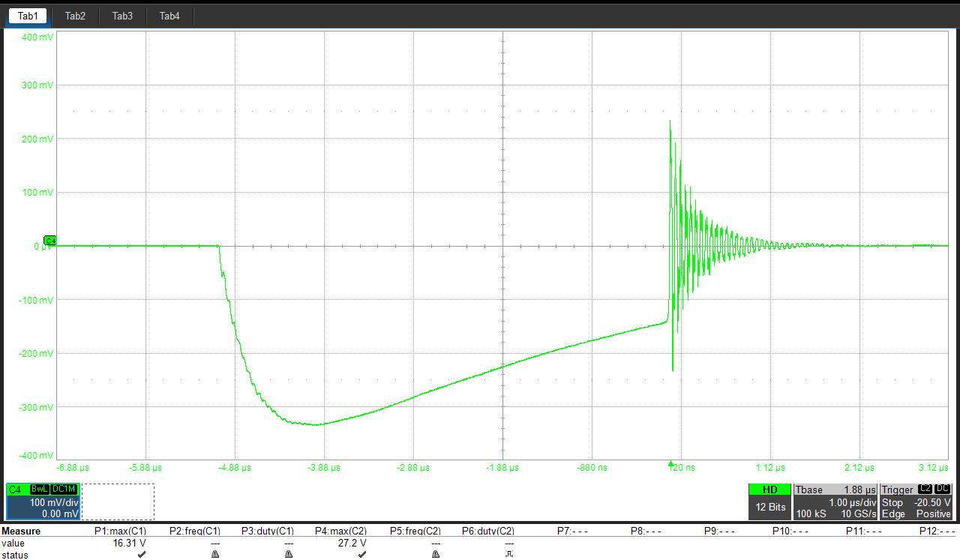This screenshot has height=560, width=960.
Task: Click the -880 ns time axis label
Action: point(592,467)
